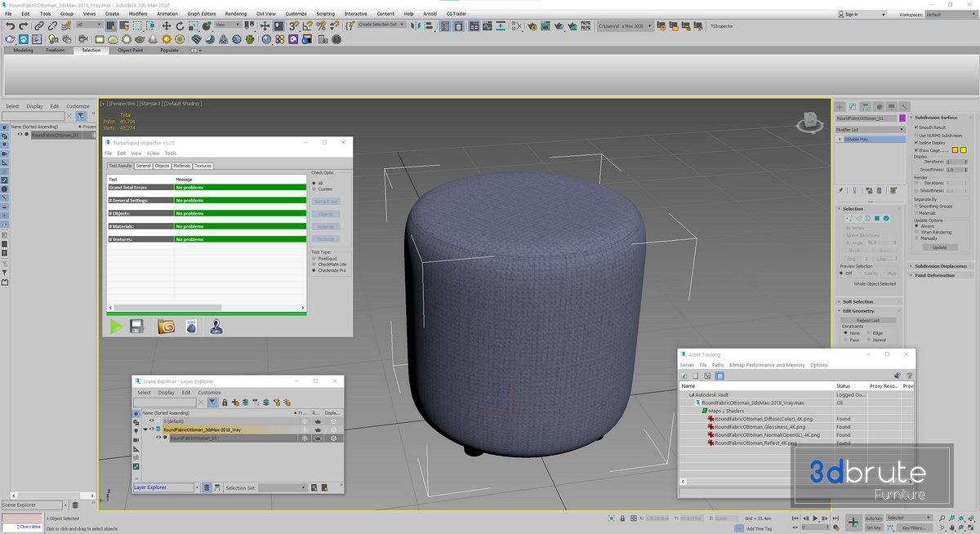
Task: Click the Undo arrow icon
Action: 10,26
